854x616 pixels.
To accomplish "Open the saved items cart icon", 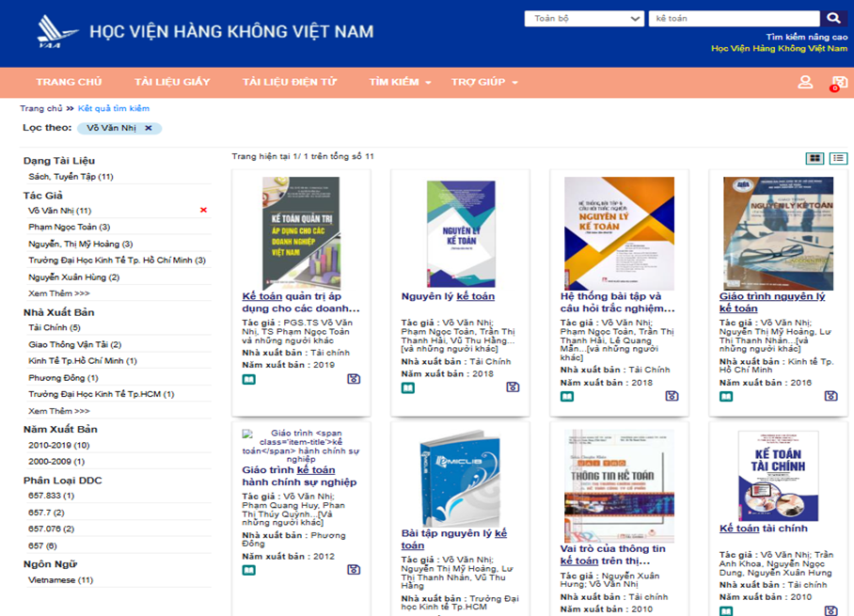I will point(839,82).
